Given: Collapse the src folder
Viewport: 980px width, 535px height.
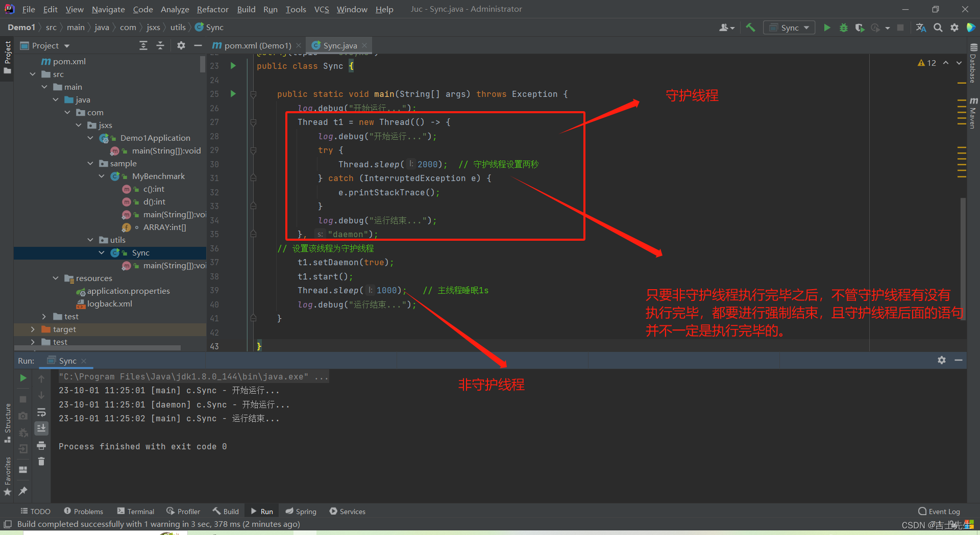Looking at the screenshot, I should coord(33,74).
